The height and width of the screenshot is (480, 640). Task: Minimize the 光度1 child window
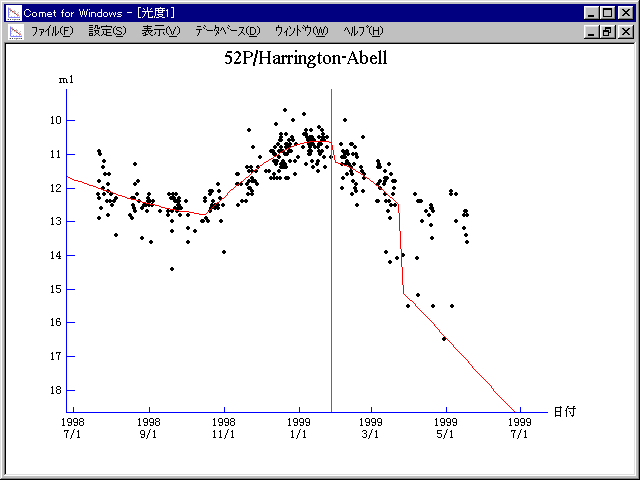(591, 31)
